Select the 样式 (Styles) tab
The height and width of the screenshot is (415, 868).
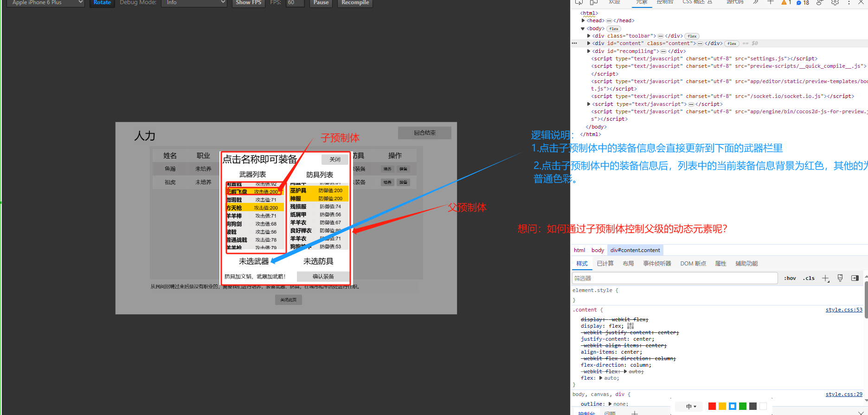click(582, 264)
